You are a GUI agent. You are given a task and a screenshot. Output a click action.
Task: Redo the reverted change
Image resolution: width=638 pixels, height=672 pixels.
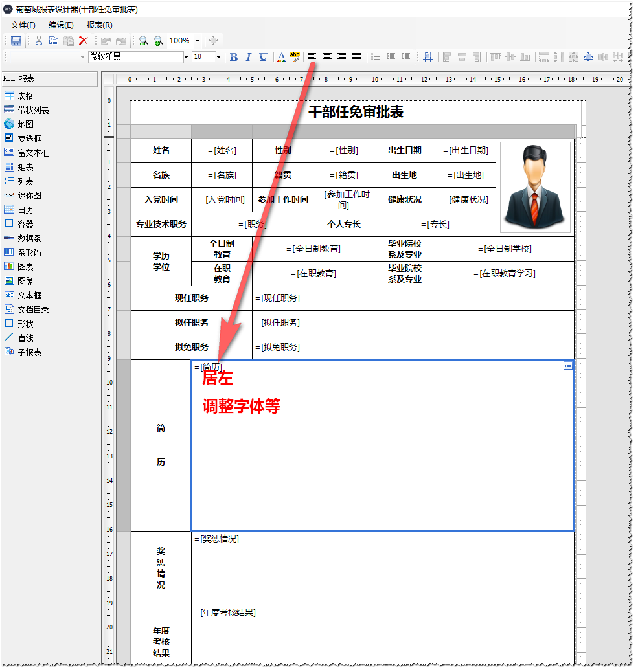121,41
